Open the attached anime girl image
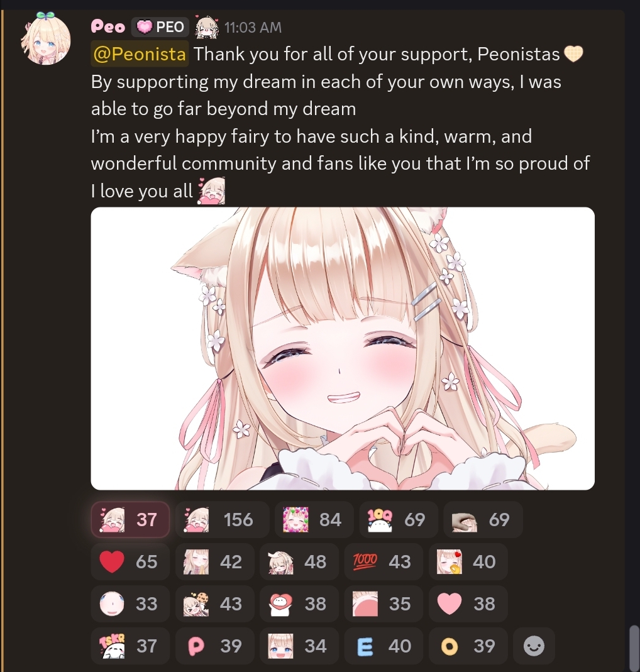Image resolution: width=640 pixels, height=672 pixels. click(x=343, y=348)
